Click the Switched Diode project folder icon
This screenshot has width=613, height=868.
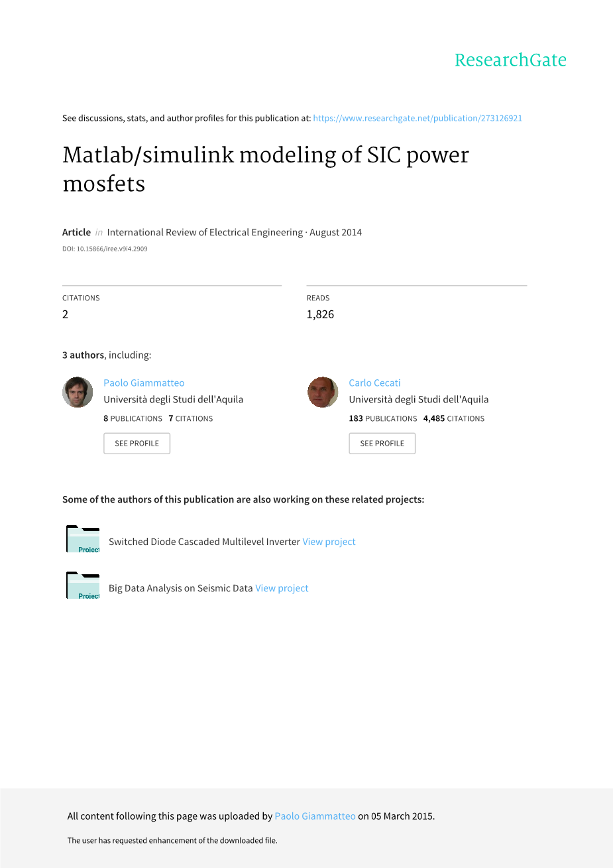[83, 539]
